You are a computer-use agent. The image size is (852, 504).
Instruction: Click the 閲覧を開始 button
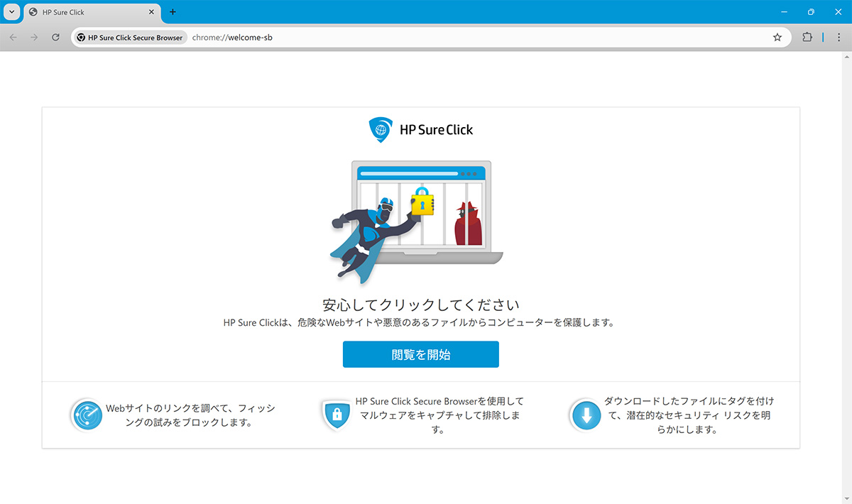[420, 354]
